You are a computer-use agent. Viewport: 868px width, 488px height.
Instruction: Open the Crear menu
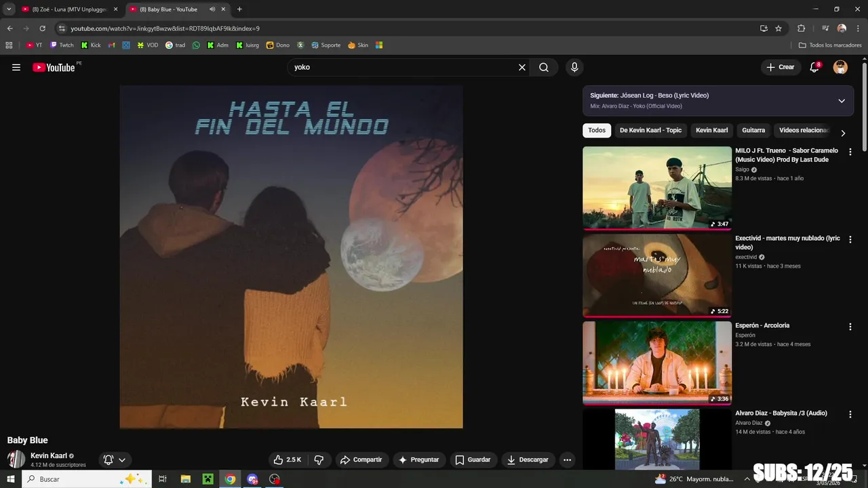click(781, 67)
